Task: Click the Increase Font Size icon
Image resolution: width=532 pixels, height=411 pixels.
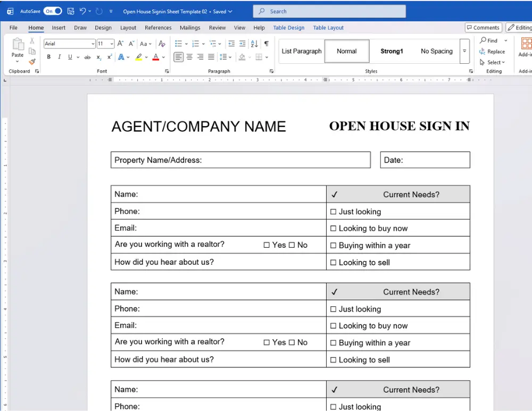Action: coord(120,44)
